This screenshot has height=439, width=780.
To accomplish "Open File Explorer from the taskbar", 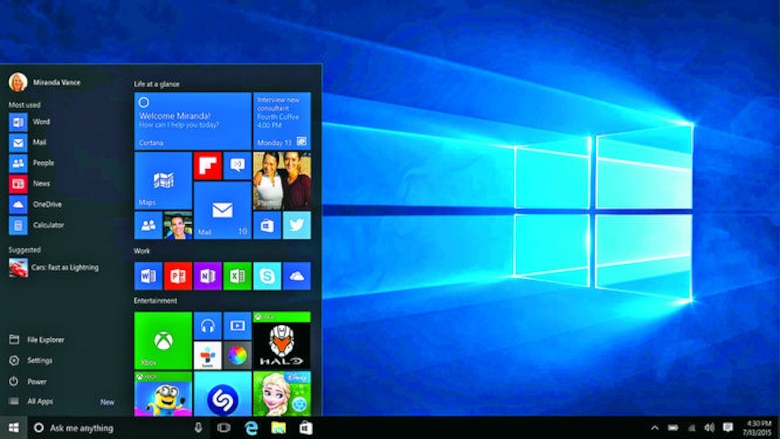I will (279, 428).
